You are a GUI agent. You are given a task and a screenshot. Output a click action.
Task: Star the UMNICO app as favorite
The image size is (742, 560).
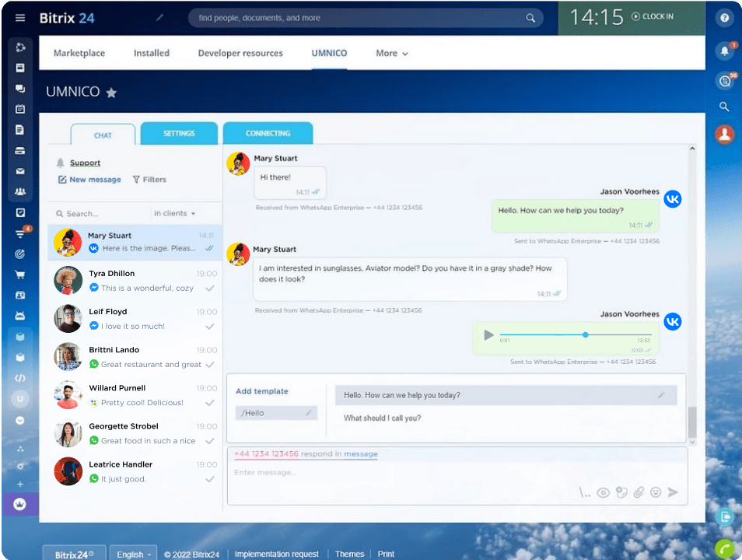click(x=110, y=92)
